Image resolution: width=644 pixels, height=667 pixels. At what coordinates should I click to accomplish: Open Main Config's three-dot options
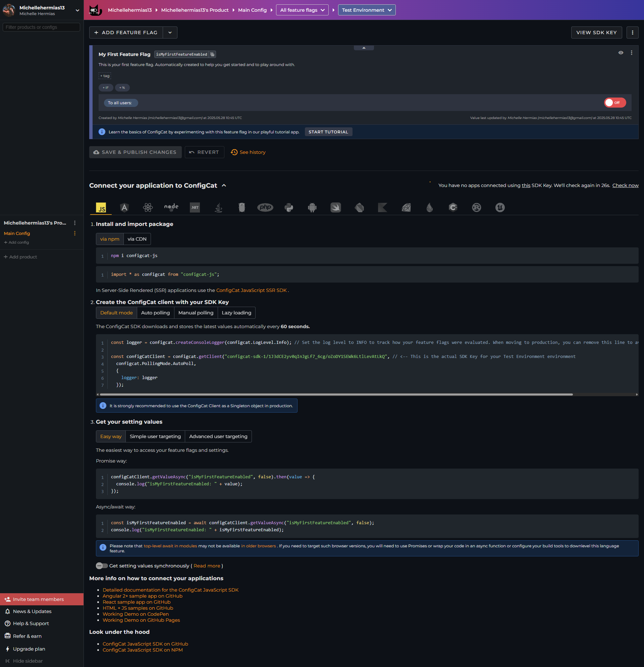75,233
